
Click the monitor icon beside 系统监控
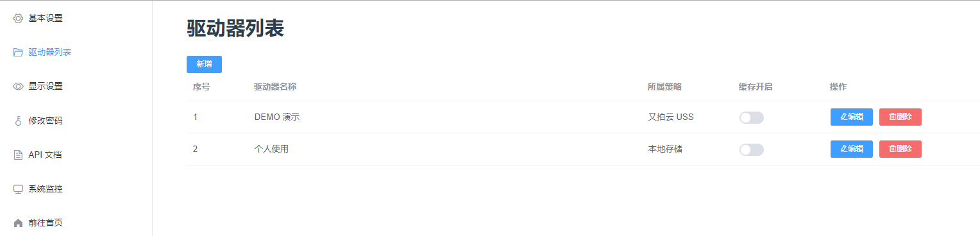pyautogui.click(x=18, y=189)
